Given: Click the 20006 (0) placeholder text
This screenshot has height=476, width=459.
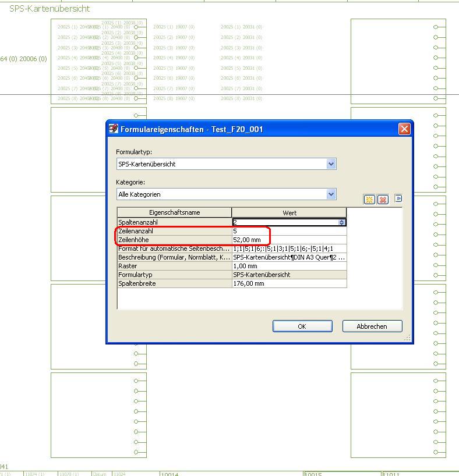Looking at the screenshot, I should point(33,59).
